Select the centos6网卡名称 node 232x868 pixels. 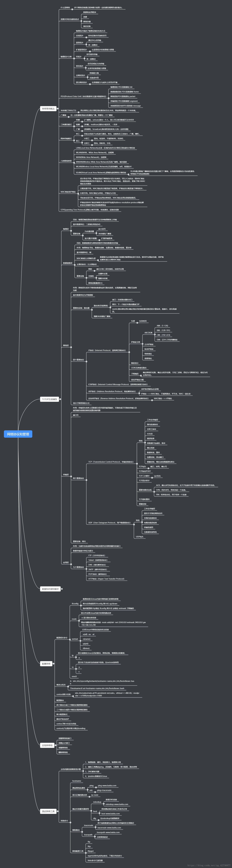click(64, 695)
